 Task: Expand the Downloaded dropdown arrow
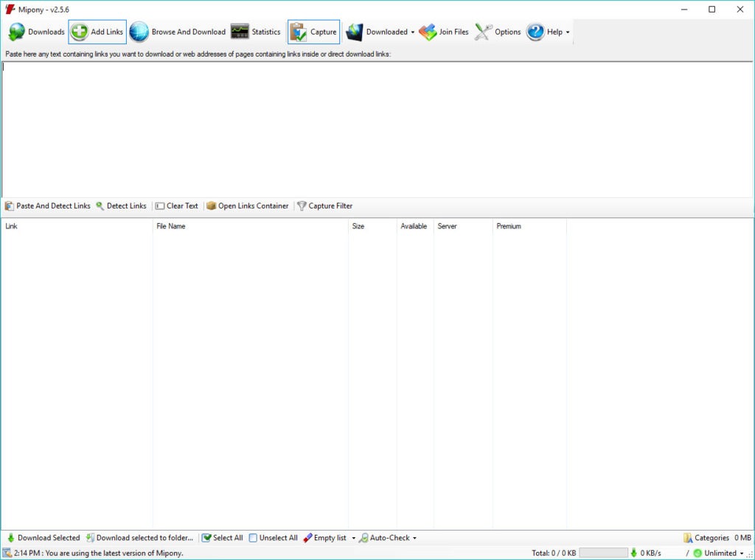pyautogui.click(x=413, y=32)
